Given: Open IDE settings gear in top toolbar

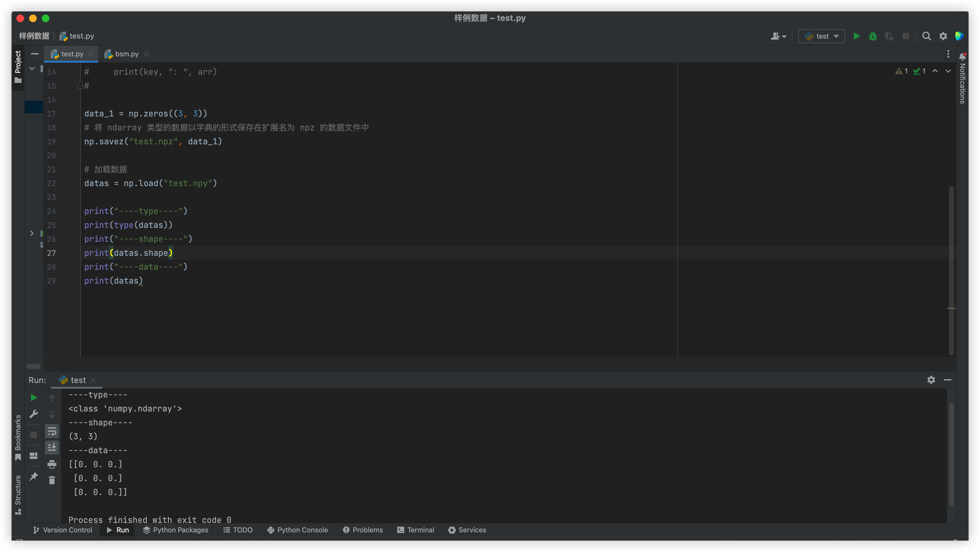Looking at the screenshot, I should 943,36.
